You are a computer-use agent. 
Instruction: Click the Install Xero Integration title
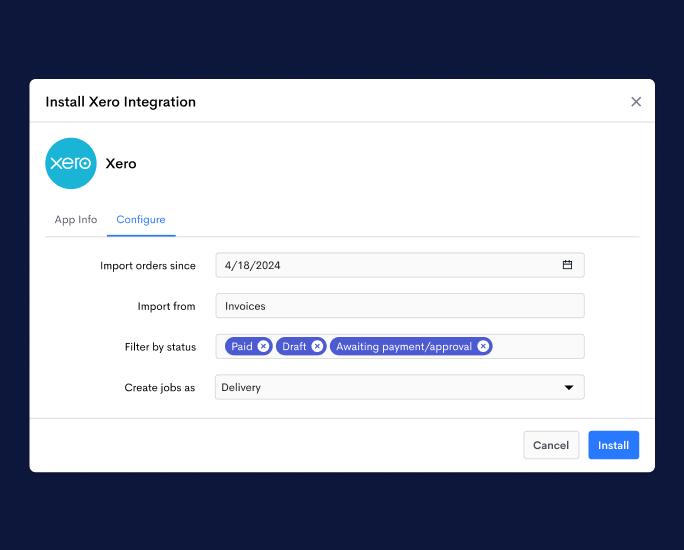(x=121, y=102)
